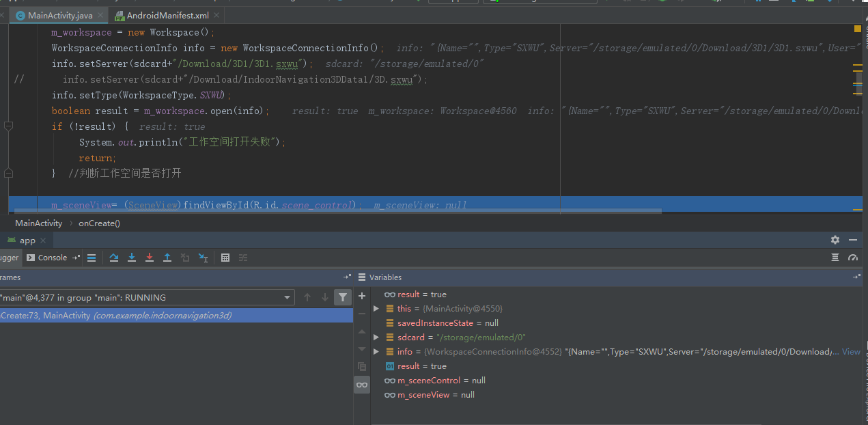Click the stacked-lines icon left of the gauge

coord(835,258)
